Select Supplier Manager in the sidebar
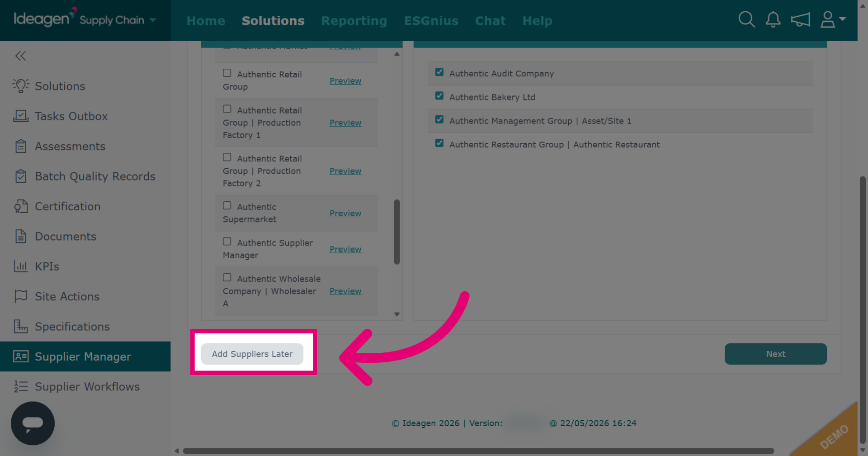 click(85, 356)
